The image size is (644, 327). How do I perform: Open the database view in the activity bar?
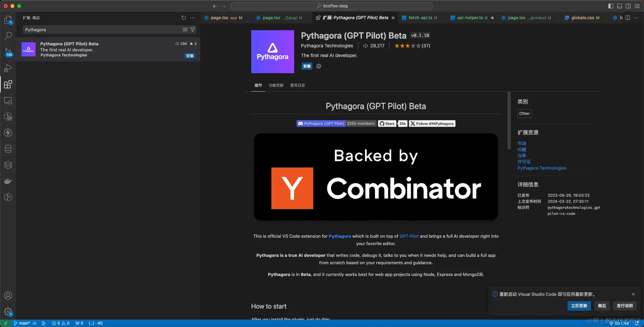[8, 149]
